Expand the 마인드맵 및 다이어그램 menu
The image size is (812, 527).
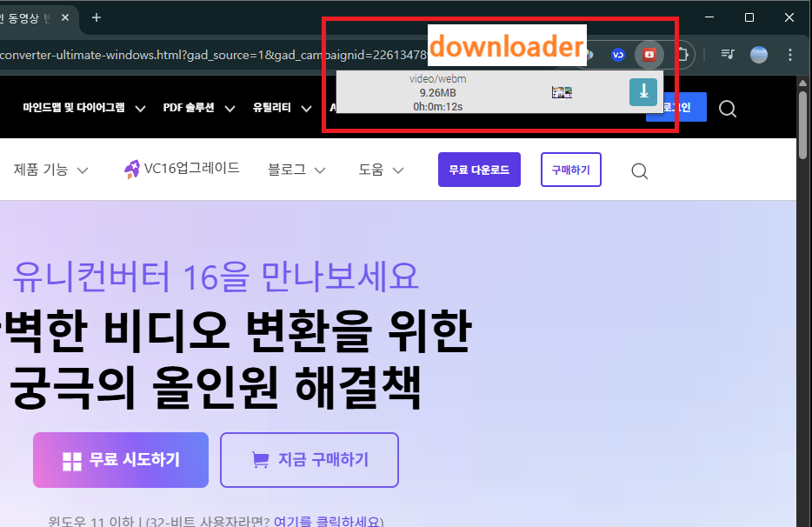click(x=83, y=108)
